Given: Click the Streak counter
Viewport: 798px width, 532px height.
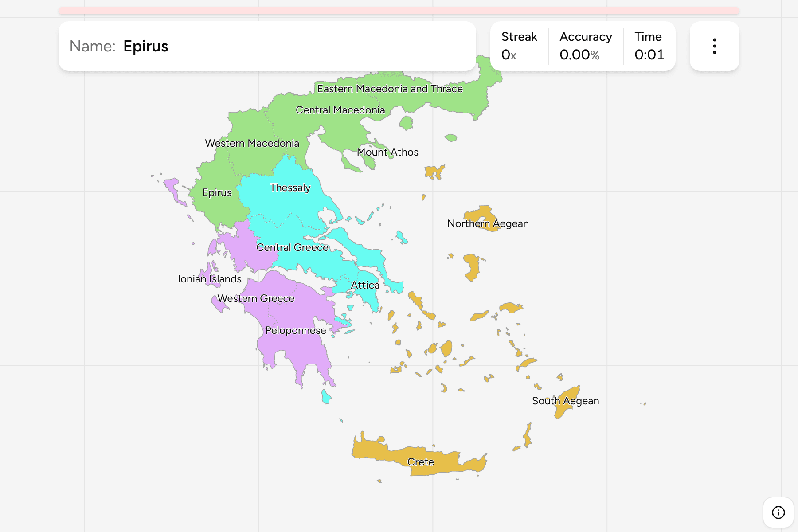Looking at the screenshot, I should click(519, 46).
